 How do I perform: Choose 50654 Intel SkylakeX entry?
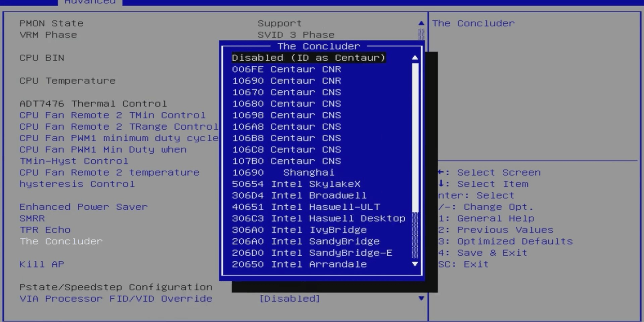(x=296, y=184)
